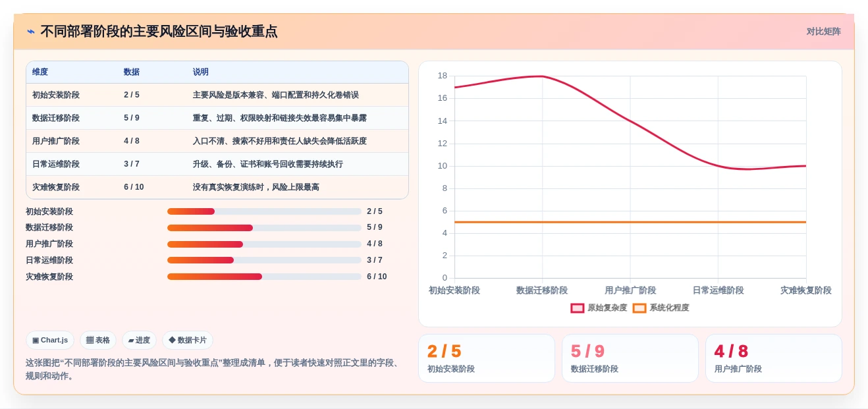Viewport: 868px width, 409px height.
Task: Click x-axis label 用户推广阶段 on chart
Action: pos(630,290)
